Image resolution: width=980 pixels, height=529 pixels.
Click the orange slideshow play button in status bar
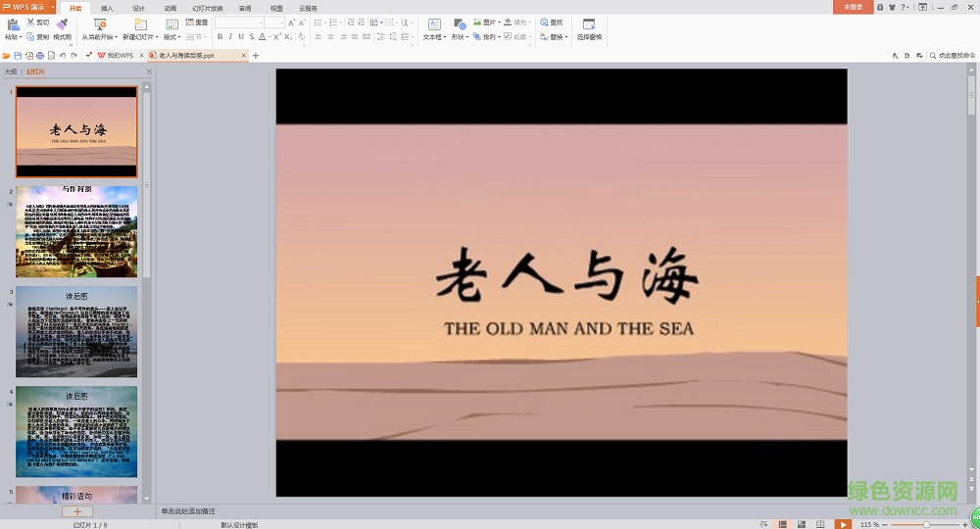pos(843,524)
